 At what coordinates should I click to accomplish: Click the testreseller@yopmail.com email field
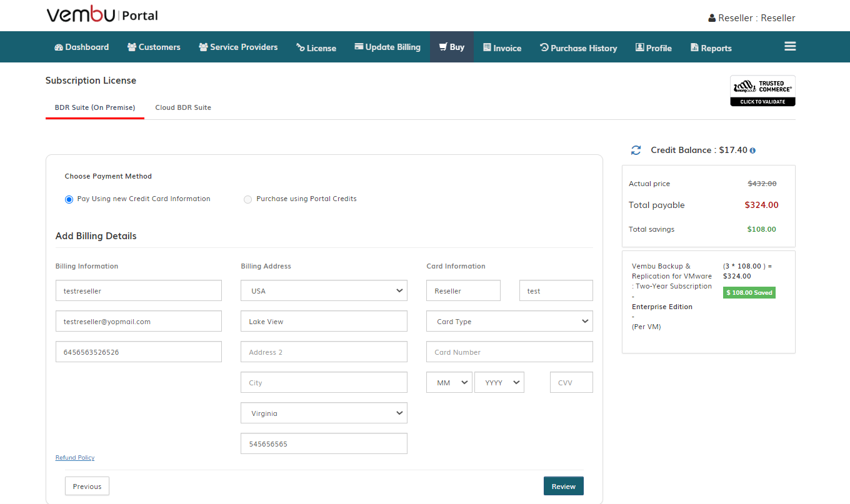pyautogui.click(x=139, y=321)
